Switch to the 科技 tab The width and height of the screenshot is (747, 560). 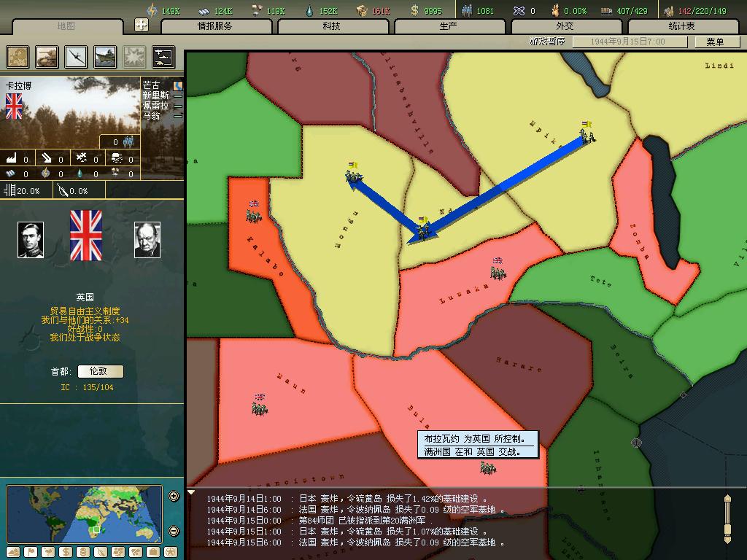332,26
